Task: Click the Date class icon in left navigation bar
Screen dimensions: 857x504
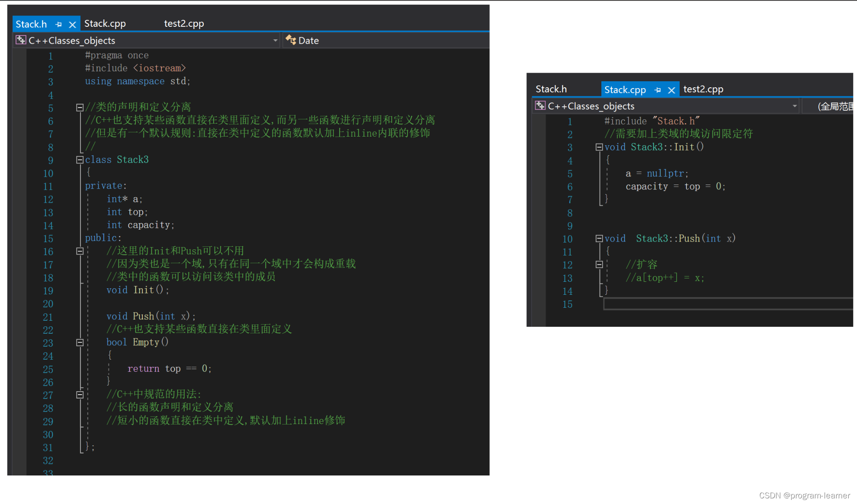Action: coord(291,40)
